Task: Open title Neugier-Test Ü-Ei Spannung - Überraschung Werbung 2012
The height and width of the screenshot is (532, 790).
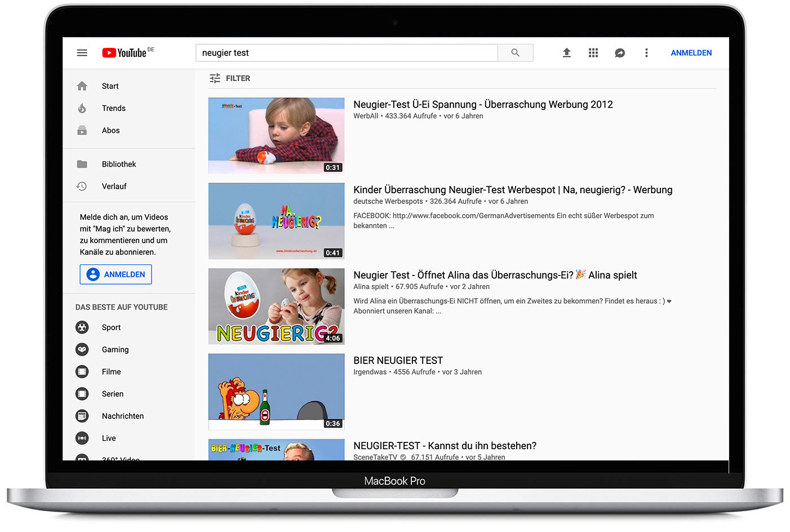Action: [483, 104]
